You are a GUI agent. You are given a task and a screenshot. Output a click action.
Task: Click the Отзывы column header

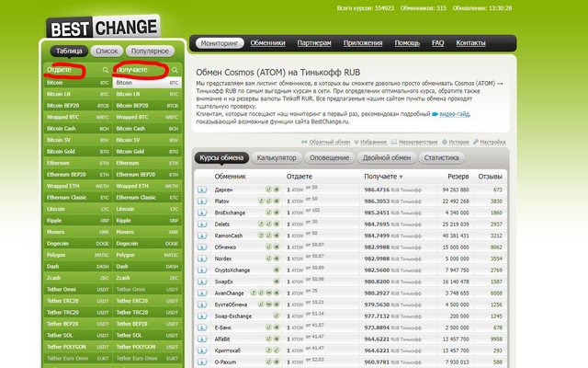[490, 177]
